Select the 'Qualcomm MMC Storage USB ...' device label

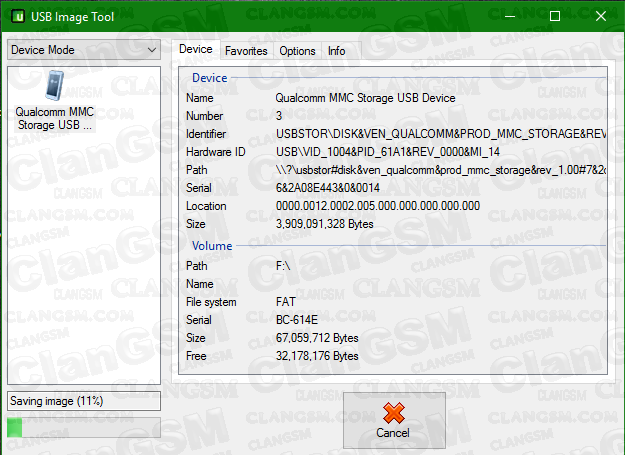pos(55,118)
